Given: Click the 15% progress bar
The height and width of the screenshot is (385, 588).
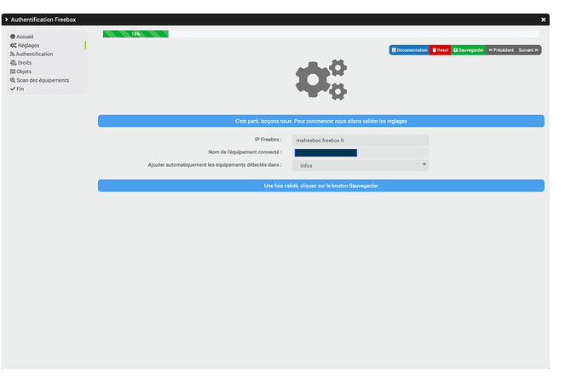Looking at the screenshot, I should (135, 34).
